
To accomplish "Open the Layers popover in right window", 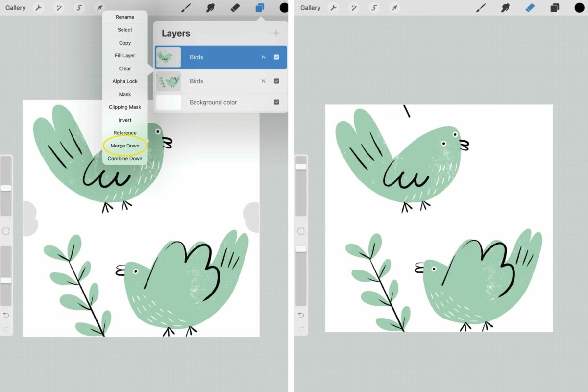I will (554, 8).
